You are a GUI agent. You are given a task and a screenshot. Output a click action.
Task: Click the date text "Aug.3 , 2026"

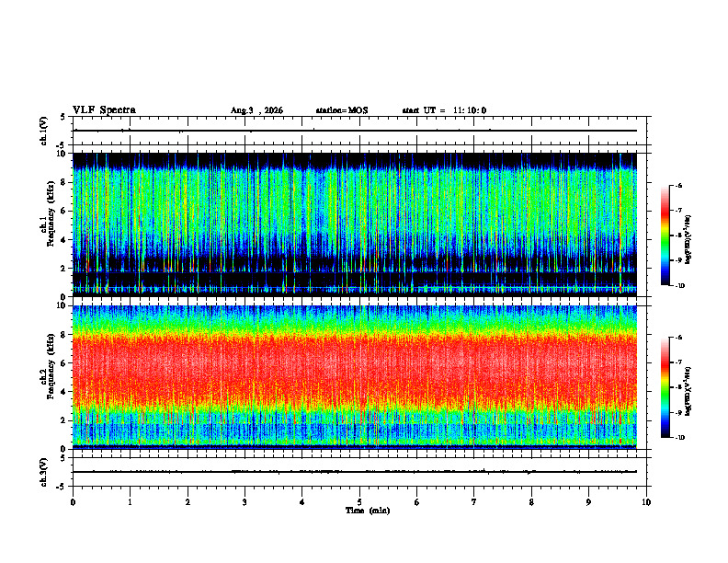(256, 110)
